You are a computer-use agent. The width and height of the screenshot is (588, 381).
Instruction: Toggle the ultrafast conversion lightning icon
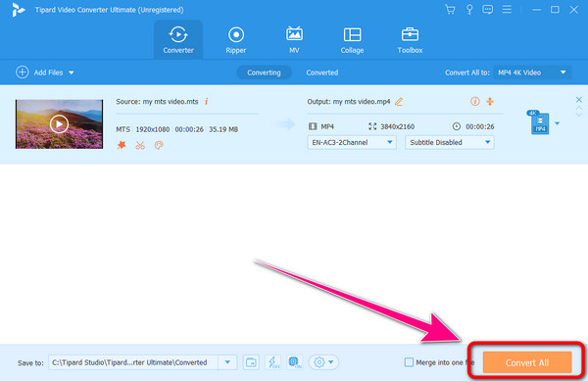(x=273, y=362)
